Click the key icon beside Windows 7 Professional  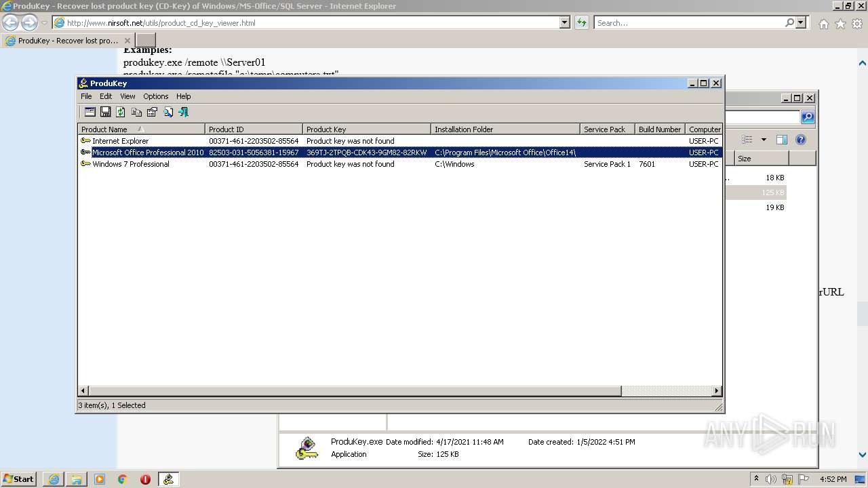pyautogui.click(x=85, y=164)
